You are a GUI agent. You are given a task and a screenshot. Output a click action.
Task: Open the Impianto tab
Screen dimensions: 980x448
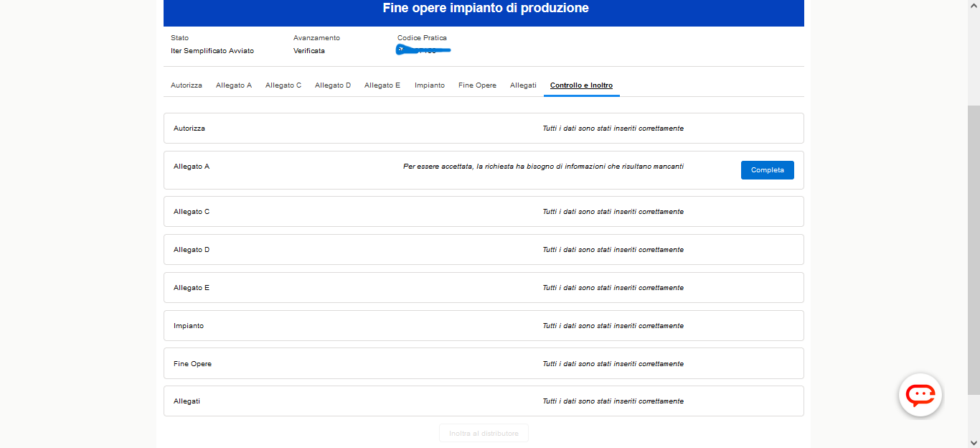430,85
